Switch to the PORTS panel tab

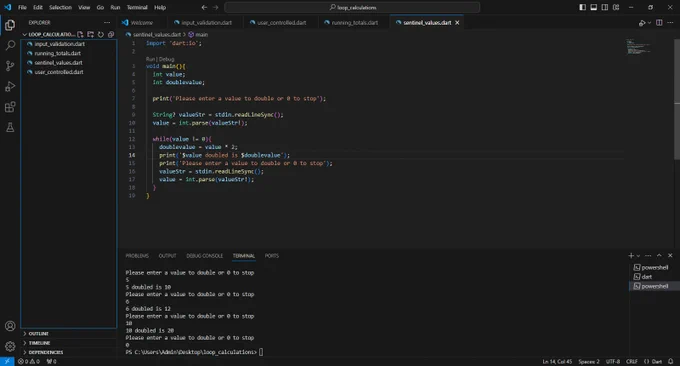pyautogui.click(x=272, y=256)
